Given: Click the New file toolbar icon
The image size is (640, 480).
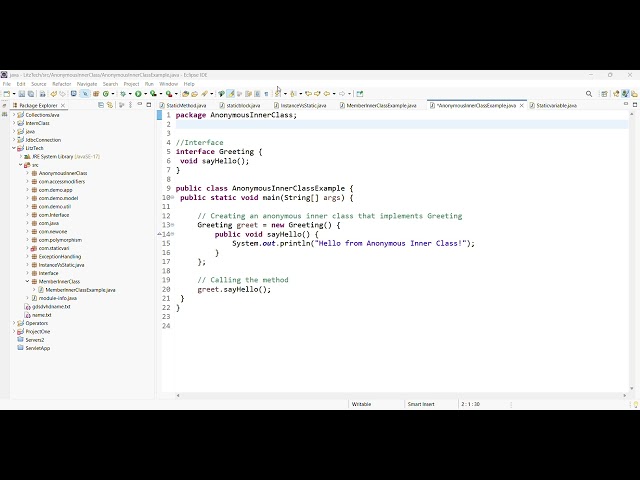Looking at the screenshot, I should click(7, 94).
